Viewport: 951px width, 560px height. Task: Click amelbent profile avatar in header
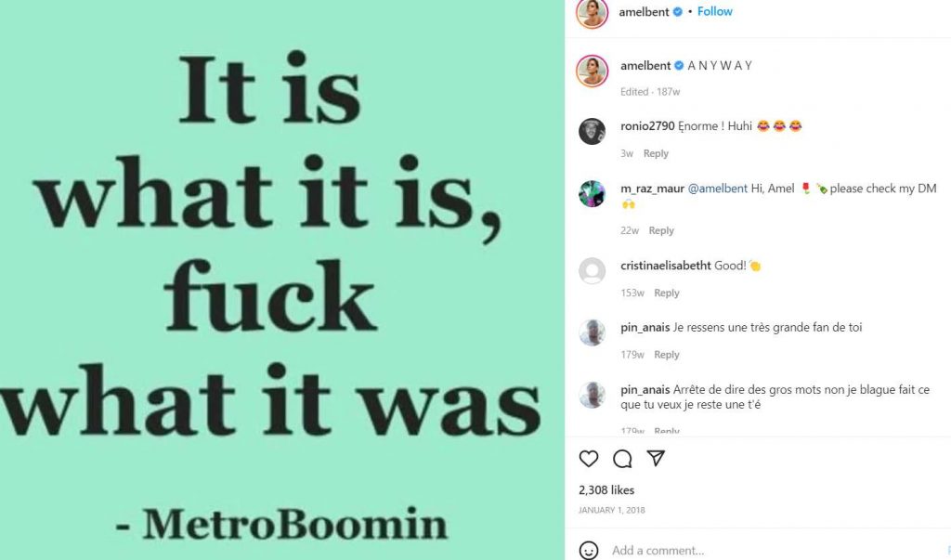592,13
